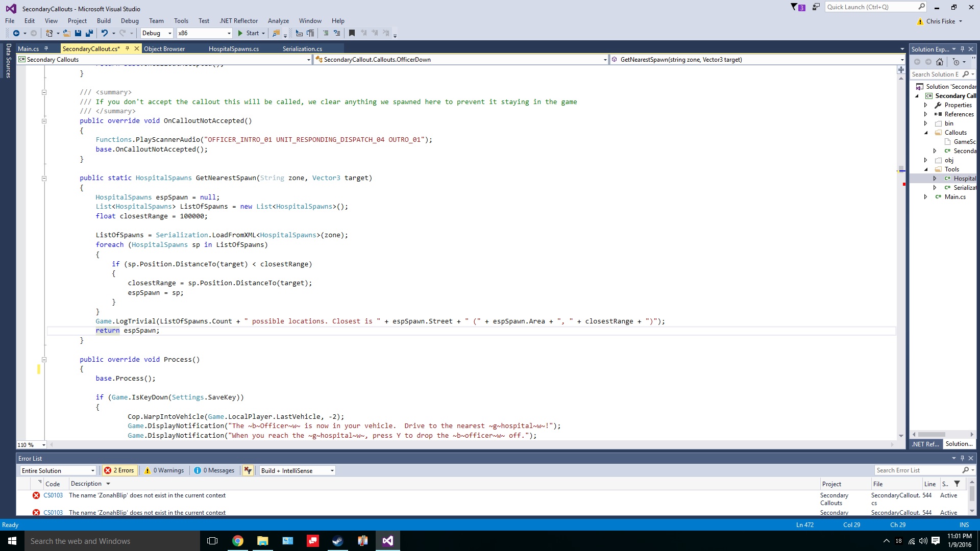
Task: Click the Find in Files toolbar icon
Action: 276,33
